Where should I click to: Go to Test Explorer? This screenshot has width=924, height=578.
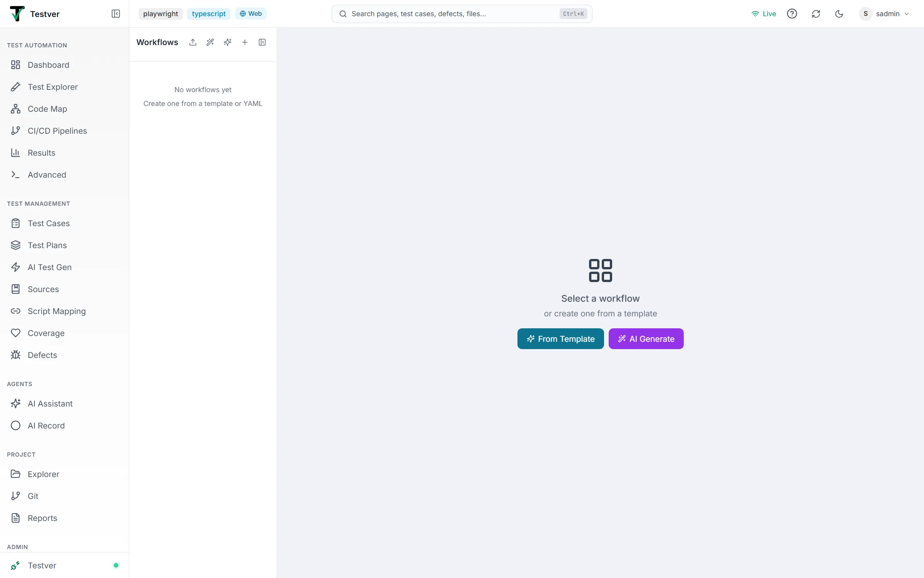point(64,87)
